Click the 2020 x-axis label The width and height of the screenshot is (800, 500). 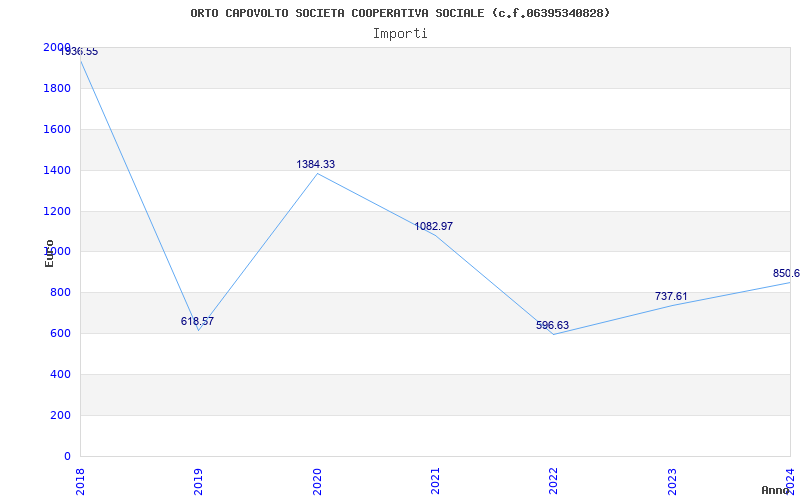(x=317, y=482)
